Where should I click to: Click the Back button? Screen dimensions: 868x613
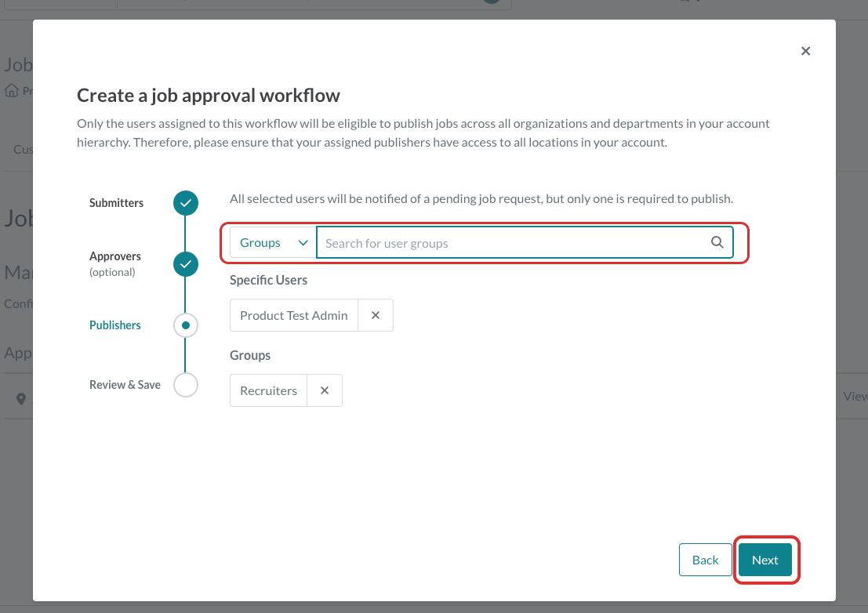(705, 560)
